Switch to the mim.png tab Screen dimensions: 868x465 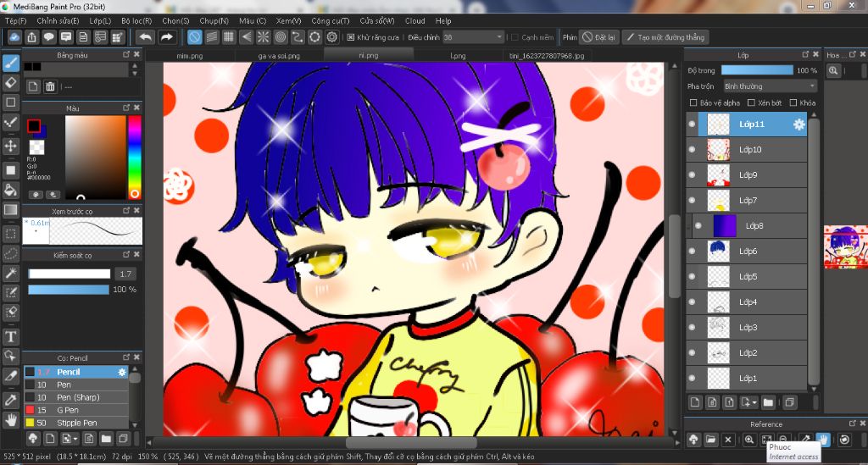pos(190,55)
